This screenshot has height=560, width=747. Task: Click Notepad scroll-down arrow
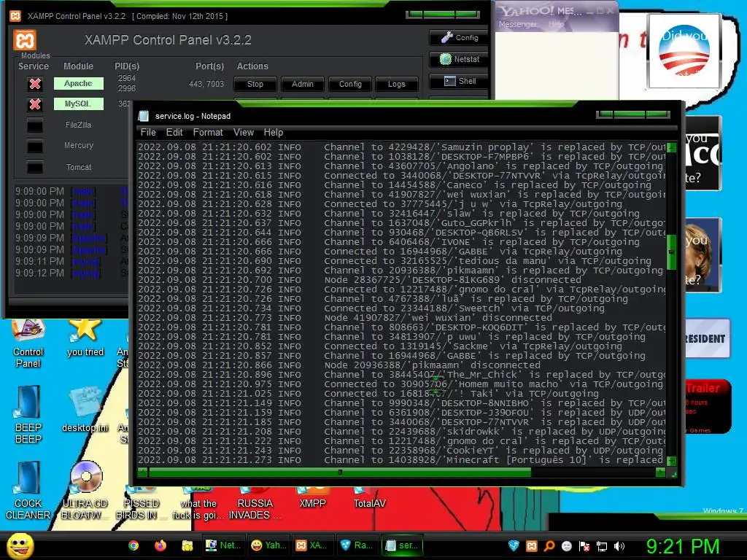(x=671, y=461)
